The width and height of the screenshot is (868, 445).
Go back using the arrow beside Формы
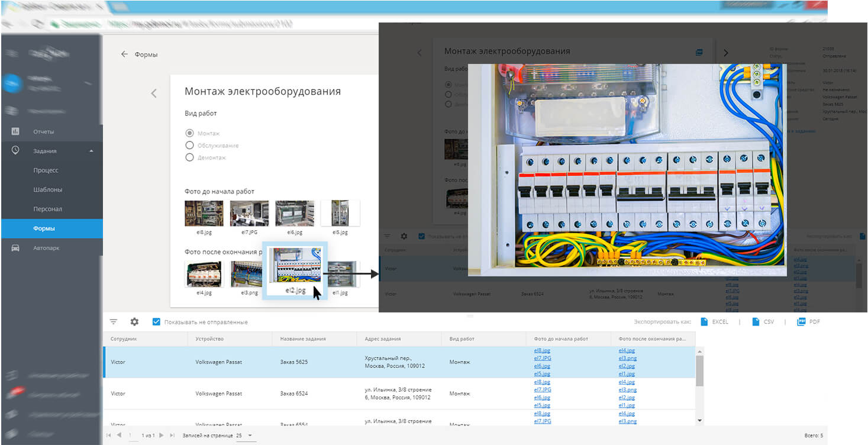124,54
